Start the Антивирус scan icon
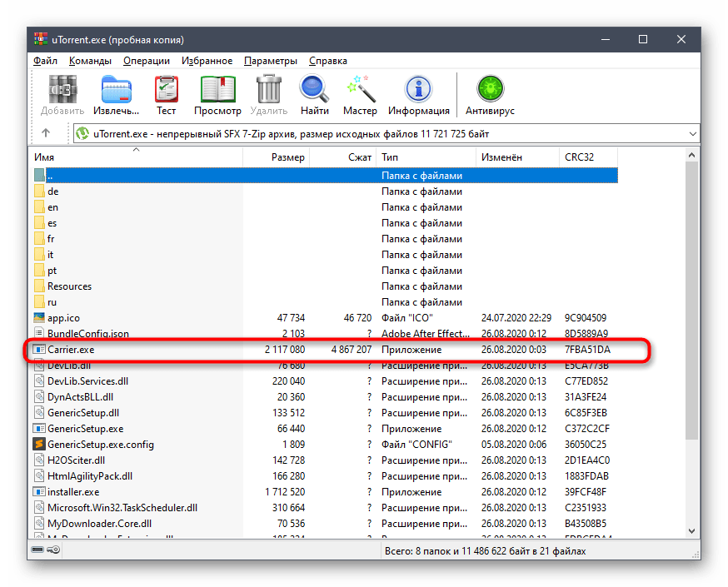 [490, 90]
